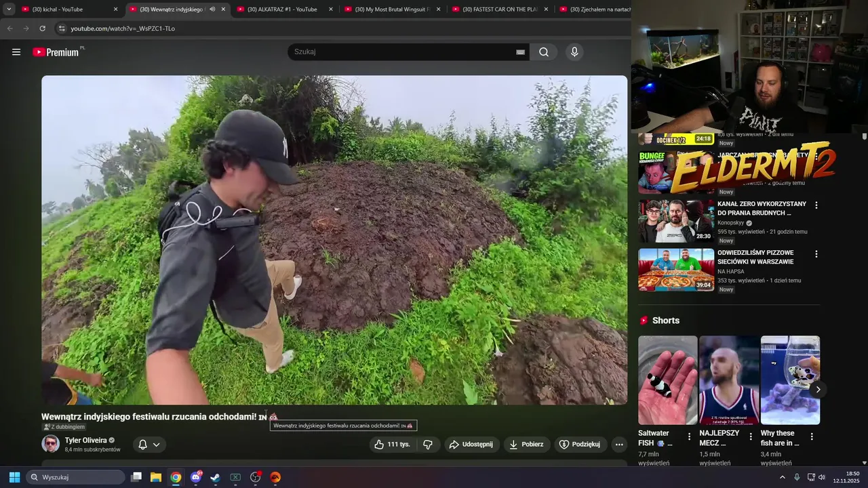This screenshot has height=488, width=868.
Task: Open Steam from taskbar
Action: pyautogui.click(x=215, y=477)
